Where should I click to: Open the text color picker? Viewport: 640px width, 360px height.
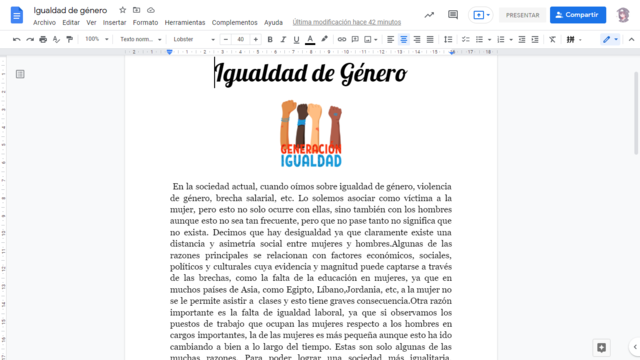click(x=310, y=39)
